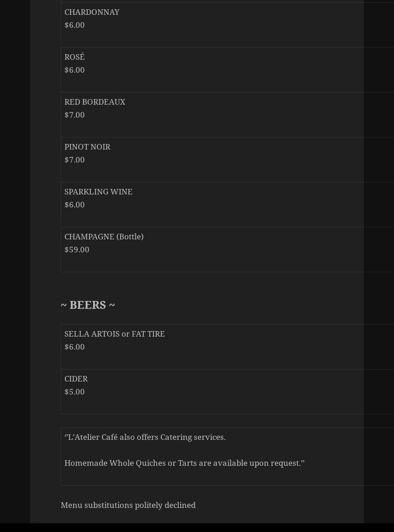Click the $6.00 price under Rosé
The image size is (394, 532).
coord(75,70)
